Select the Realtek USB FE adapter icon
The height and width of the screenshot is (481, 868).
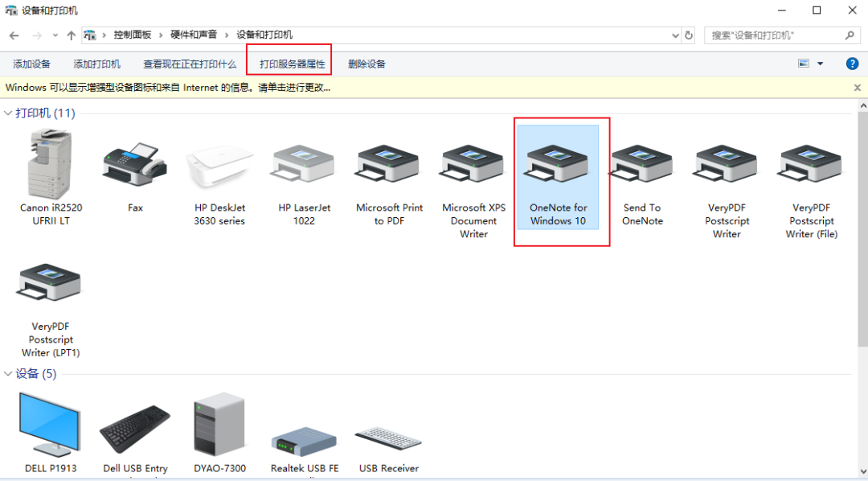pos(304,441)
